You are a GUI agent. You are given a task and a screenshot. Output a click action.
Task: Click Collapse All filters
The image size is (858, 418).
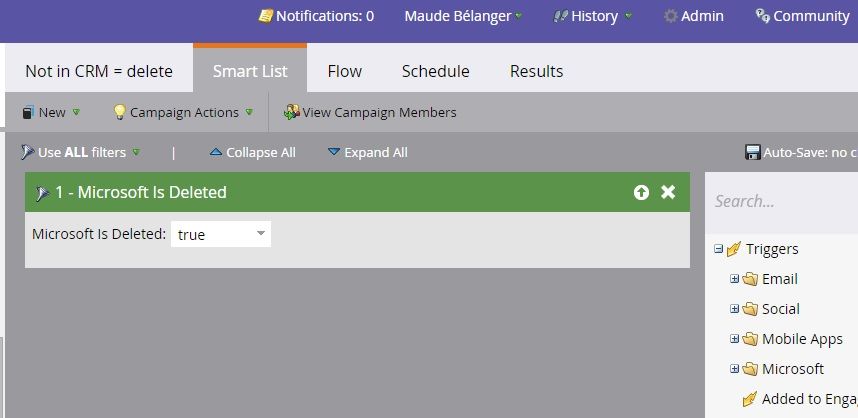[x=253, y=152]
